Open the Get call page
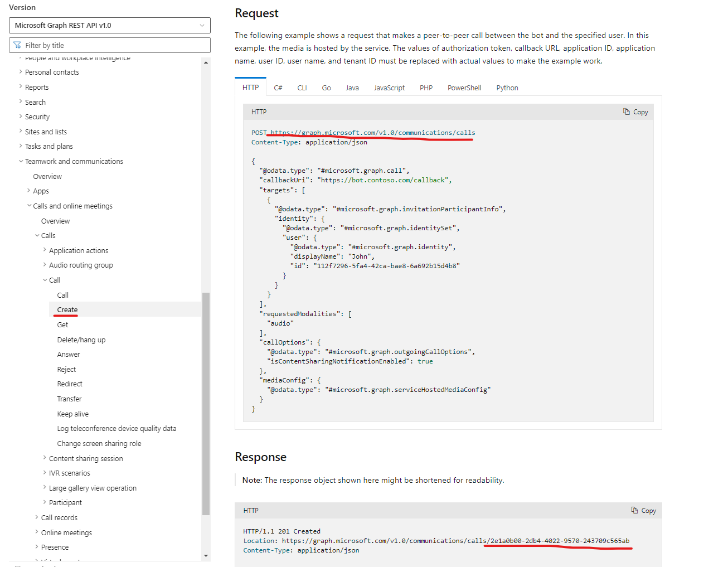728x567 pixels. pyautogui.click(x=62, y=325)
